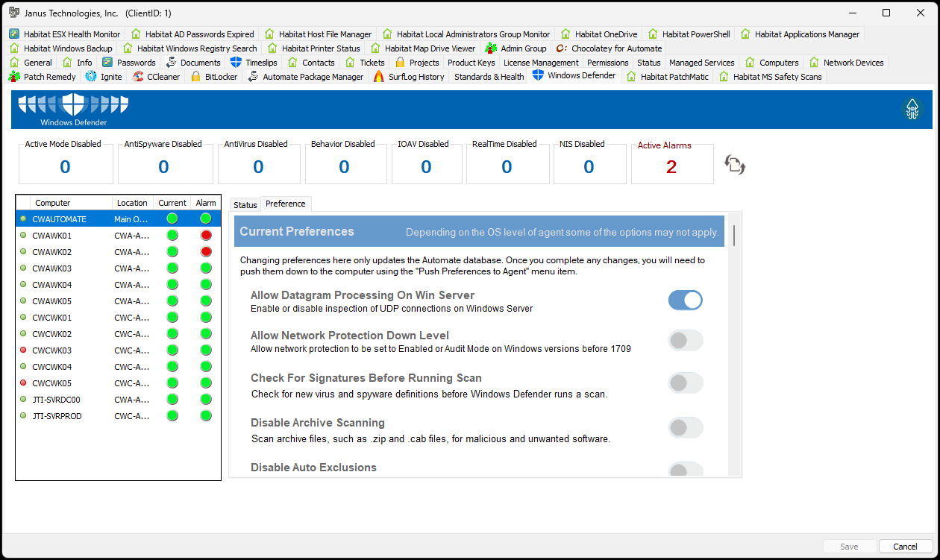This screenshot has height=560, width=940.
Task: Toggle Check For Signatures Before Running Scan
Action: click(x=686, y=383)
